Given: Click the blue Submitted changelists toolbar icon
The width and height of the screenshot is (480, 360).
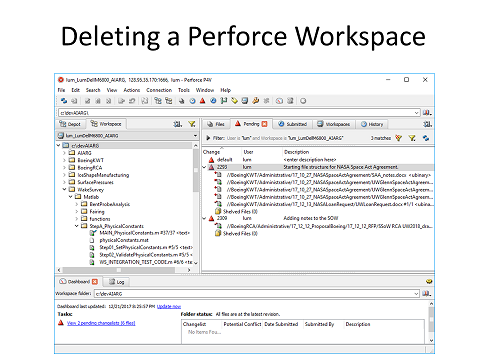Looking at the screenshot, I should 213,101.
